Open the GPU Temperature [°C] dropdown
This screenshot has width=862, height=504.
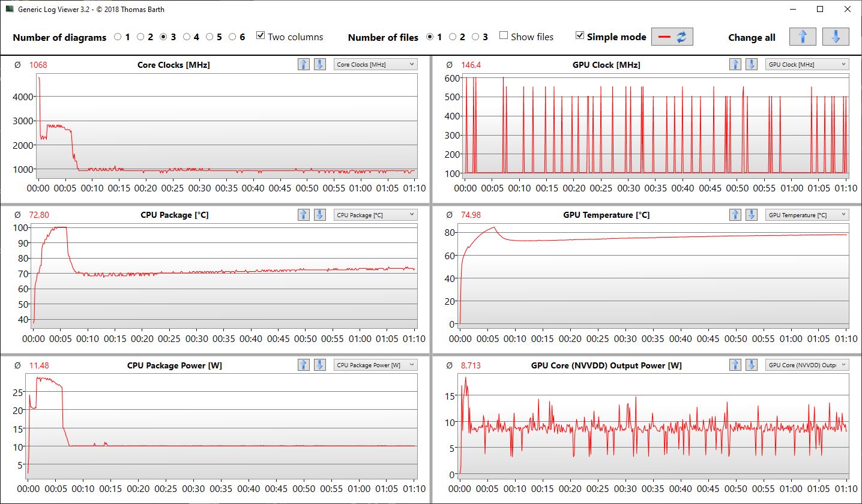point(807,215)
